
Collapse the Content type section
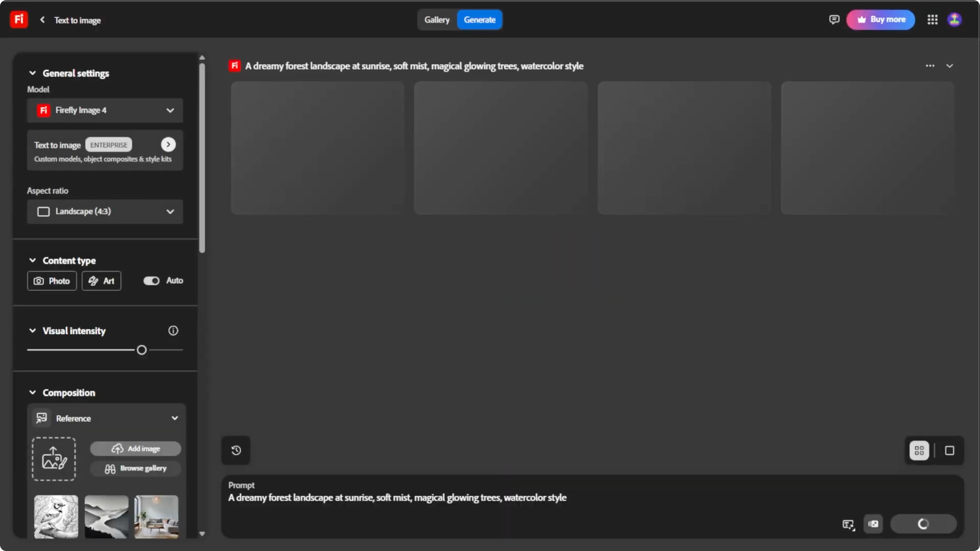coord(33,261)
